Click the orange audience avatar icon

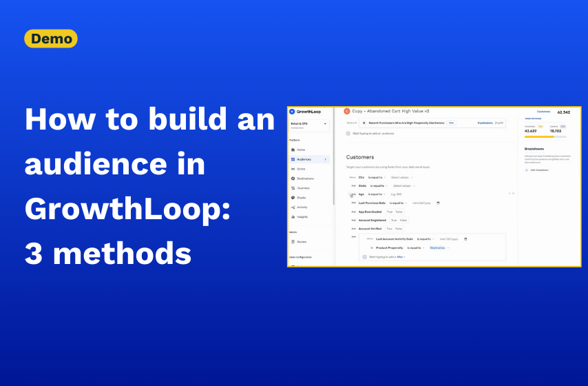(x=347, y=111)
